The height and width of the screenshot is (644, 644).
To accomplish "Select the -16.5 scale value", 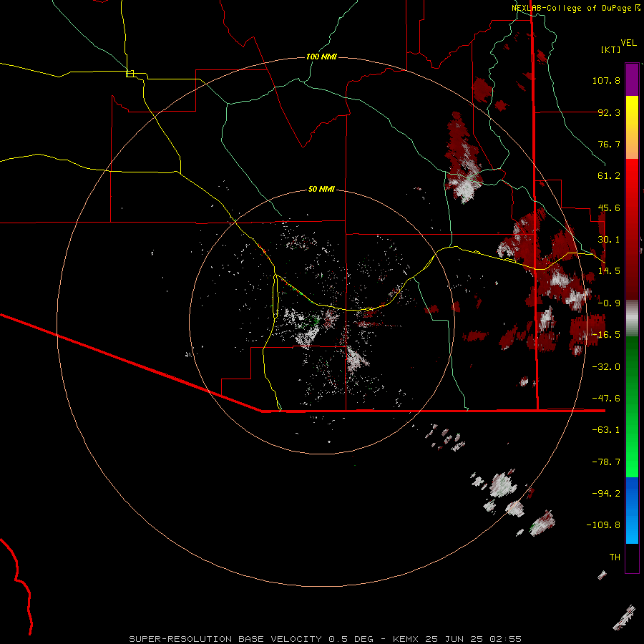I will 606,335.
